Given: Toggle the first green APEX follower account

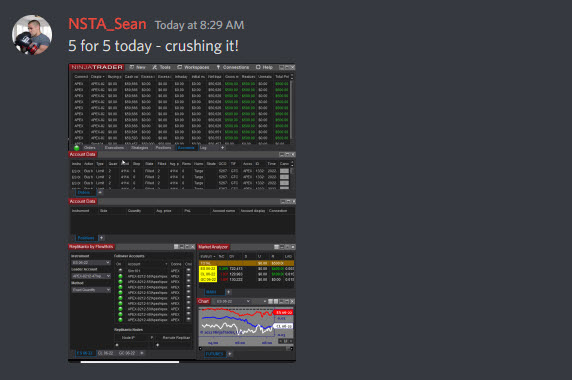Looking at the screenshot, I should coord(120,276).
